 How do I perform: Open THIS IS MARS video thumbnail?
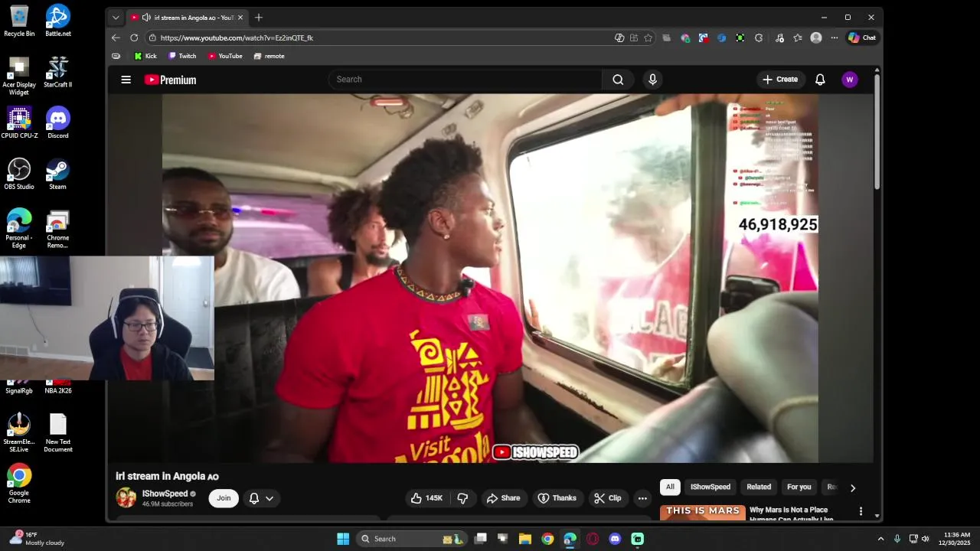703,513
